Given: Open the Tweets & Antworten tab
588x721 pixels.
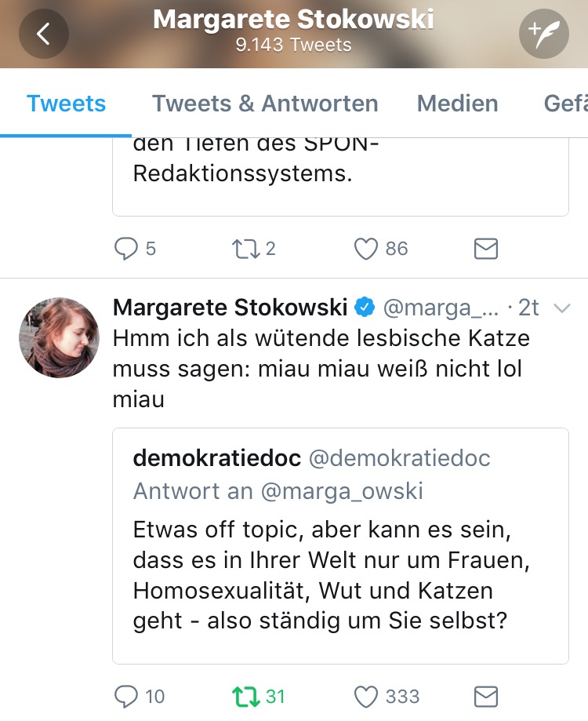Looking at the screenshot, I should pyautogui.click(x=265, y=104).
